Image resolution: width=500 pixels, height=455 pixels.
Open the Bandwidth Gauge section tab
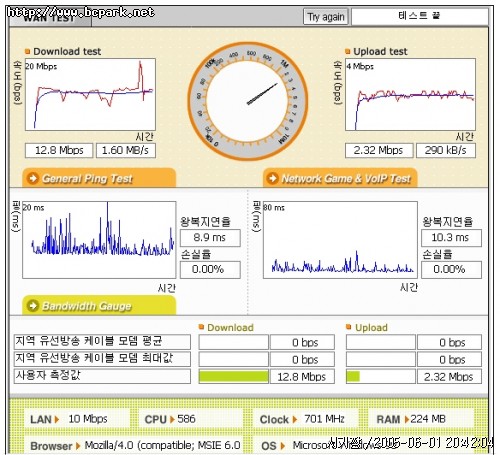[99, 305]
